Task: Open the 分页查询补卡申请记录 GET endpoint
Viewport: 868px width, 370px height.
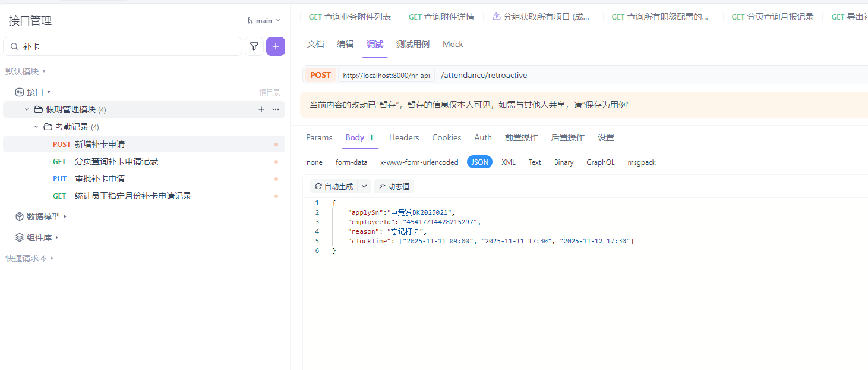Action: pyautogui.click(x=116, y=161)
